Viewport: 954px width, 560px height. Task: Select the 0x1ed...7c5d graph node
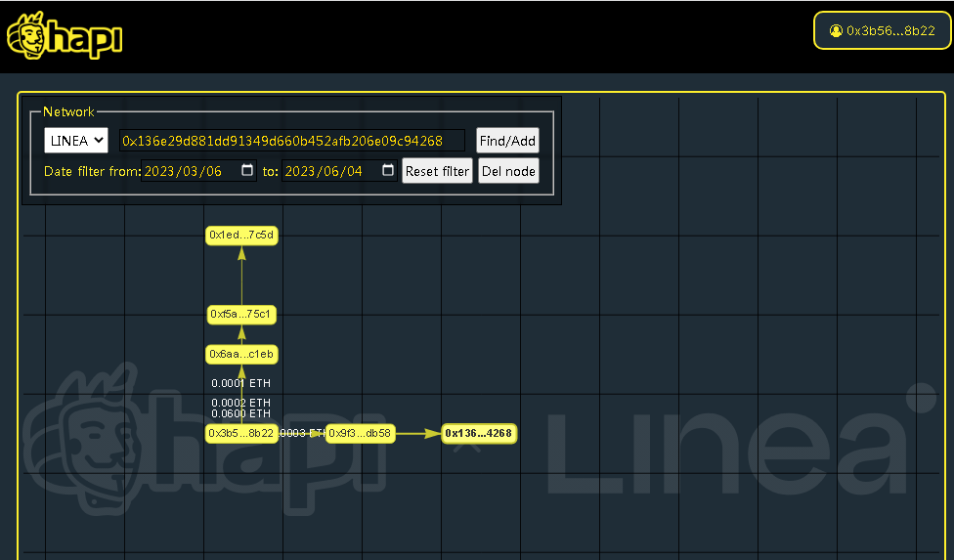241,236
